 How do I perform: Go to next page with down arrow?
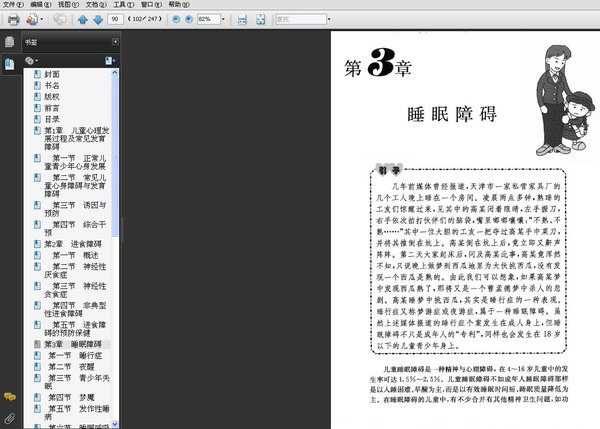98,20
